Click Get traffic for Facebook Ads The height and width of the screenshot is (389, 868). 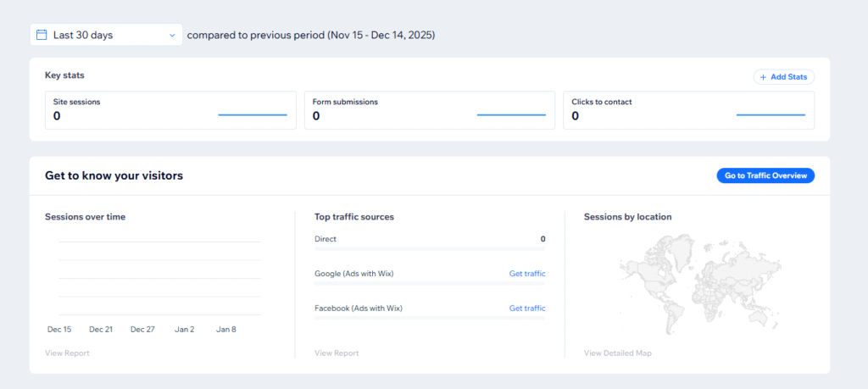pos(526,308)
